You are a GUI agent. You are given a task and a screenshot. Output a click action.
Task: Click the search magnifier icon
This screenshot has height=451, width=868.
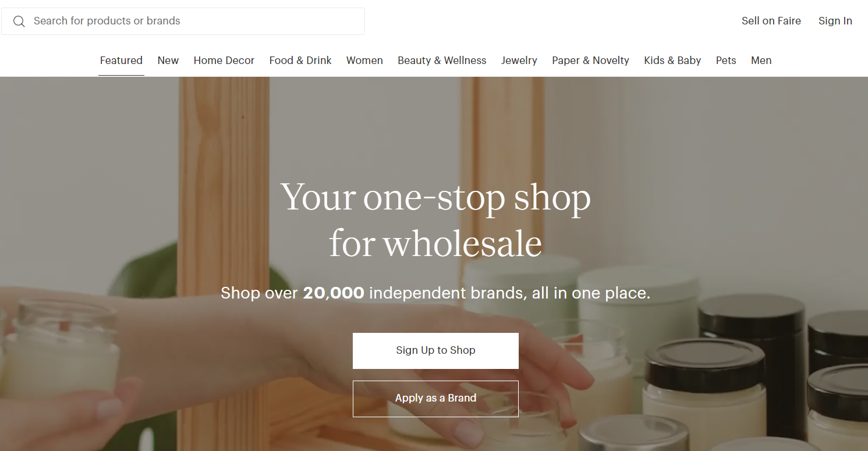tap(19, 22)
